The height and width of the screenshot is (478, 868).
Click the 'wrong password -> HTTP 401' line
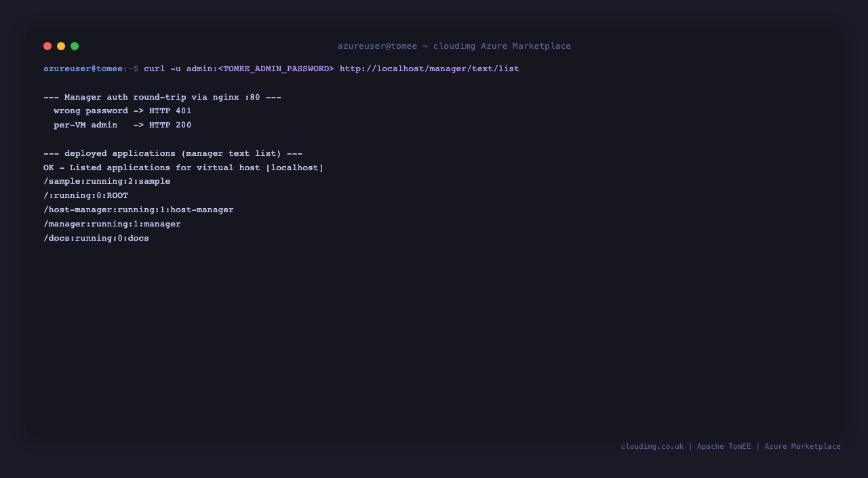coord(123,111)
